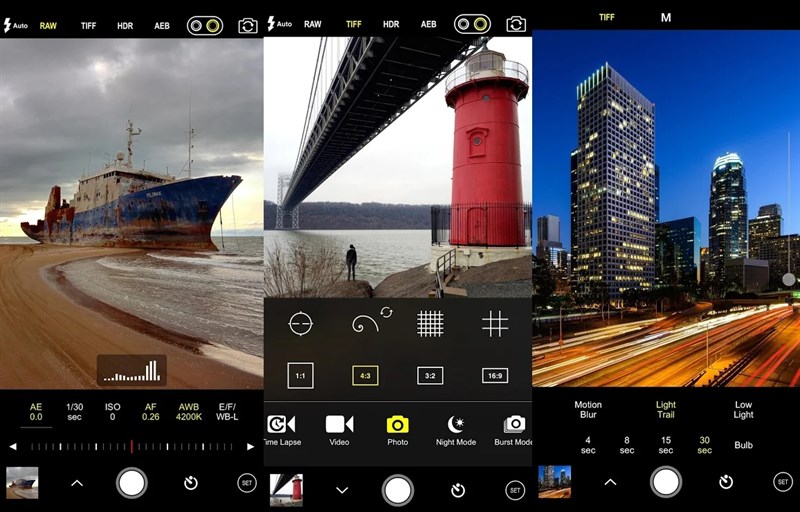This screenshot has height=512, width=800.
Task: Select Light Trail mode
Action: (666, 409)
